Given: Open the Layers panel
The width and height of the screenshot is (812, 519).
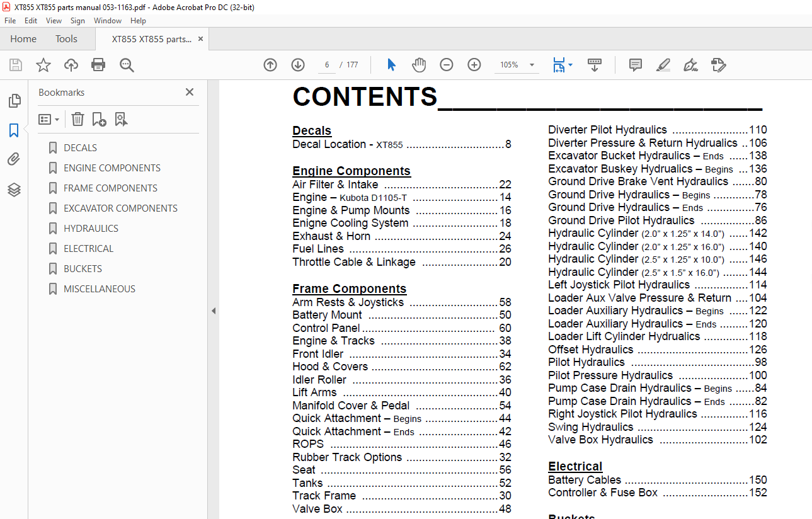Looking at the screenshot, I should tap(14, 190).
